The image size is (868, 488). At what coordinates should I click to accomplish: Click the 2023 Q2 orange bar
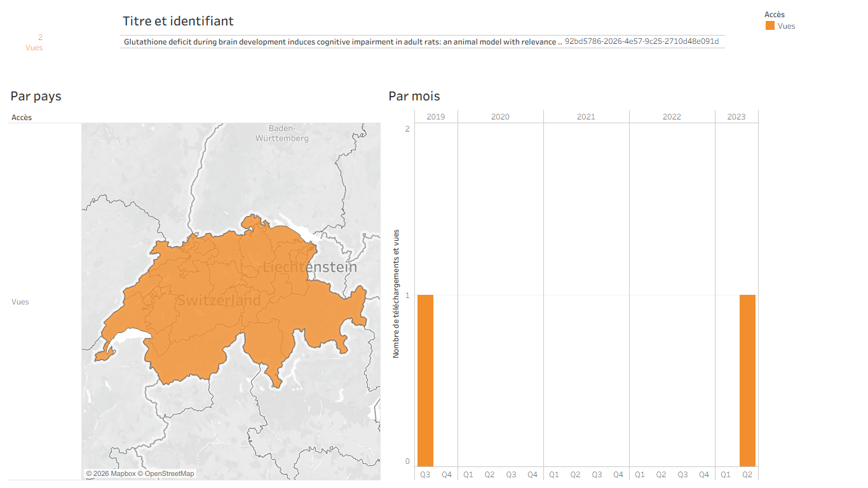[x=747, y=381]
